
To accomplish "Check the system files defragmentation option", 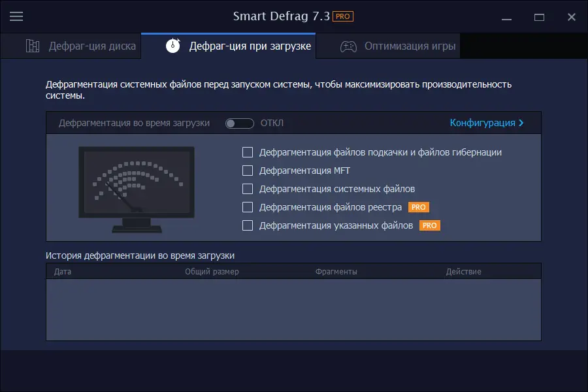I will (x=248, y=189).
